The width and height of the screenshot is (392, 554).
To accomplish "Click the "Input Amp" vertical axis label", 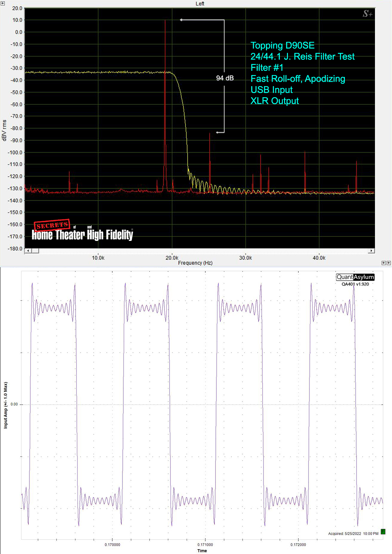I will point(5,405).
